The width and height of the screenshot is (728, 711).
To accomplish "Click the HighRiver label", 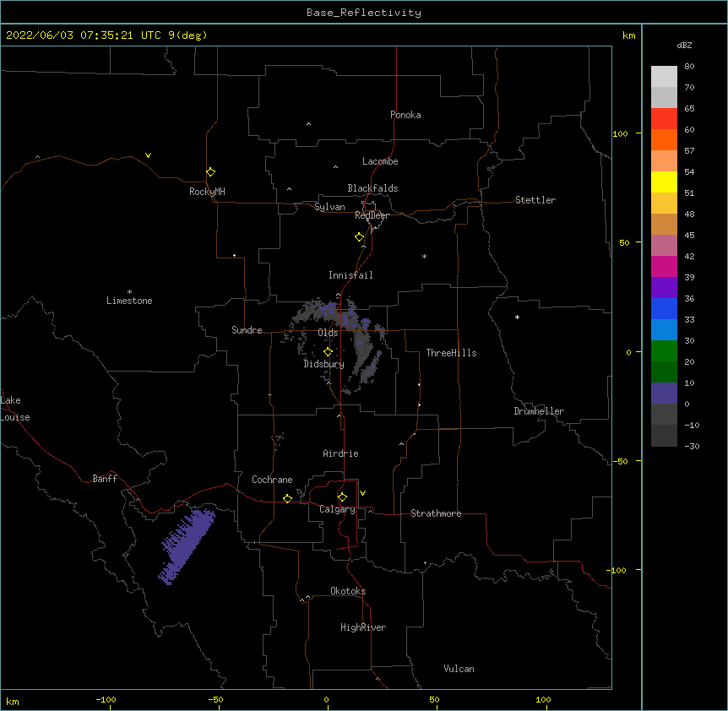I will pyautogui.click(x=363, y=627).
